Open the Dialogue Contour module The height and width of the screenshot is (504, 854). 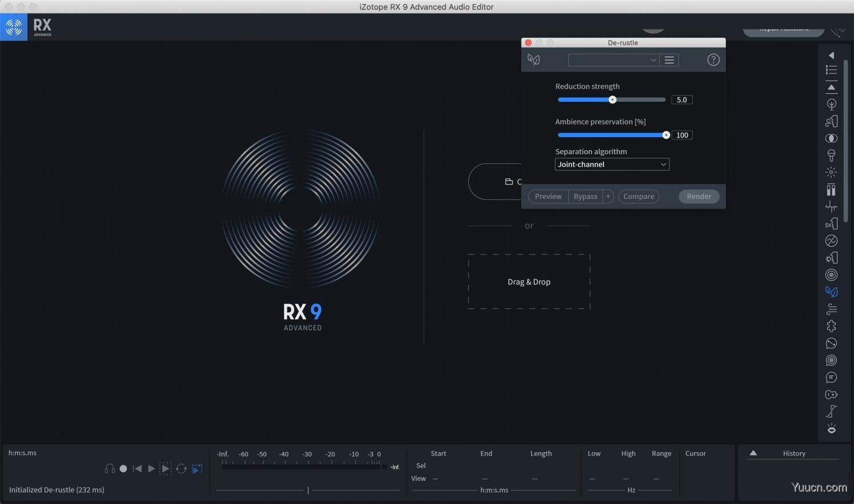tap(831, 343)
